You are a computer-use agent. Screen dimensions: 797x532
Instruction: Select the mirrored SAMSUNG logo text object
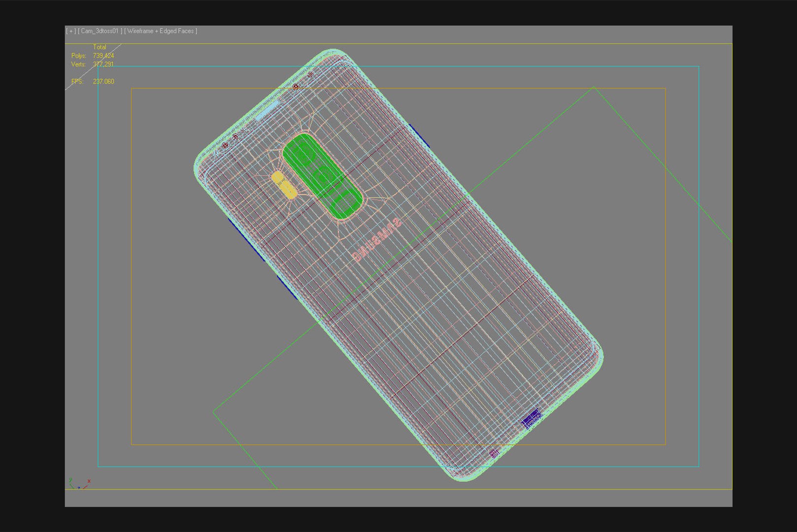[377, 240]
